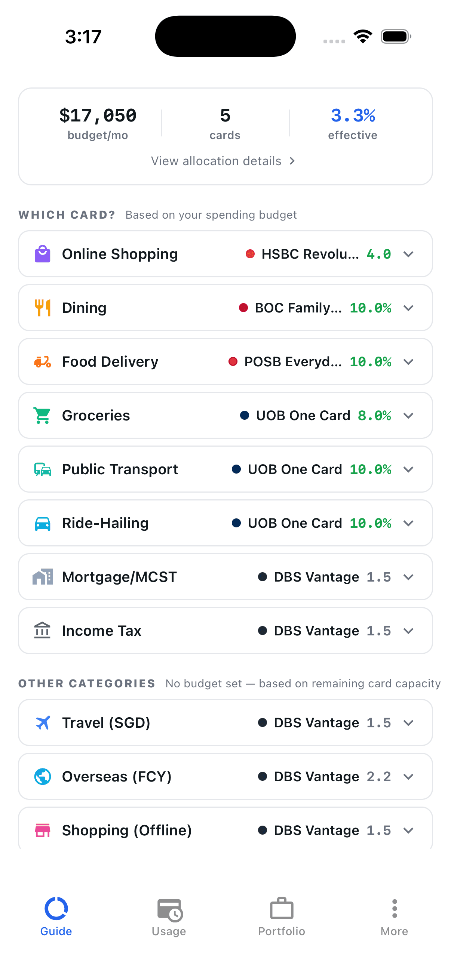The image size is (451, 980).
Task: Open View allocation details link
Action: 223,161
